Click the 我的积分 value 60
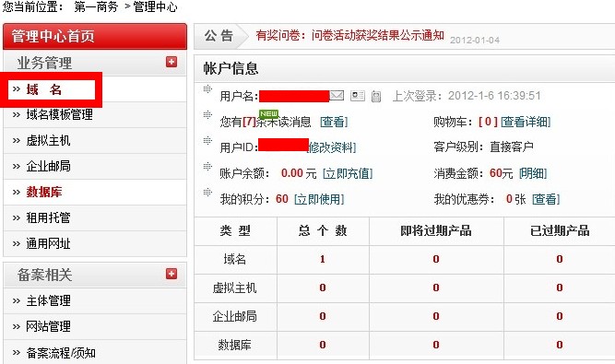Viewport: 615px width, 364px height. tap(282, 199)
